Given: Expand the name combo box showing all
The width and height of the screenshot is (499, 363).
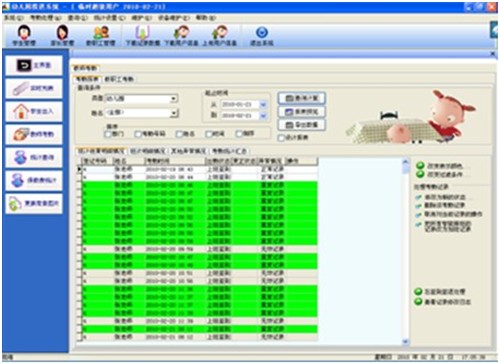Looking at the screenshot, I should [174, 113].
